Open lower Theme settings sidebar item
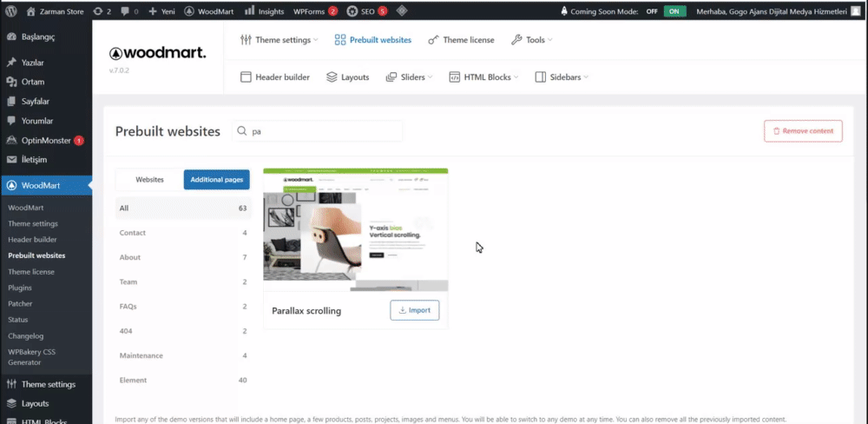868x424 pixels. click(x=46, y=384)
